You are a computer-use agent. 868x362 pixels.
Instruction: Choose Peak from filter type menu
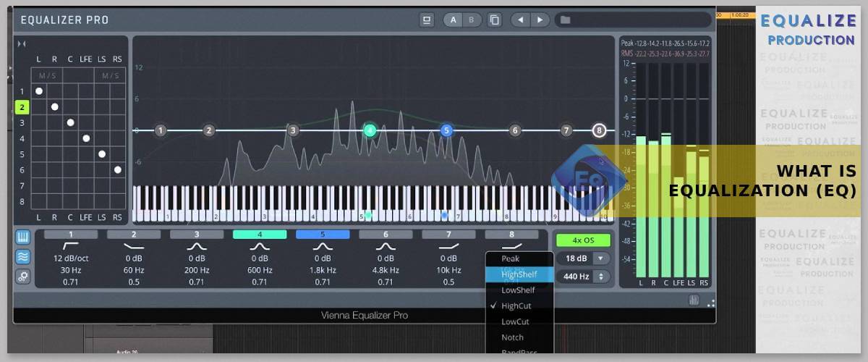click(520, 258)
